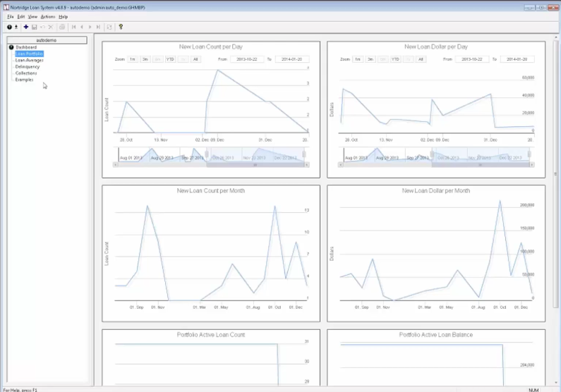Click left scroll arrow in Loan Dollar per Day navigator
The height and width of the screenshot is (392, 561).
[x=341, y=165]
